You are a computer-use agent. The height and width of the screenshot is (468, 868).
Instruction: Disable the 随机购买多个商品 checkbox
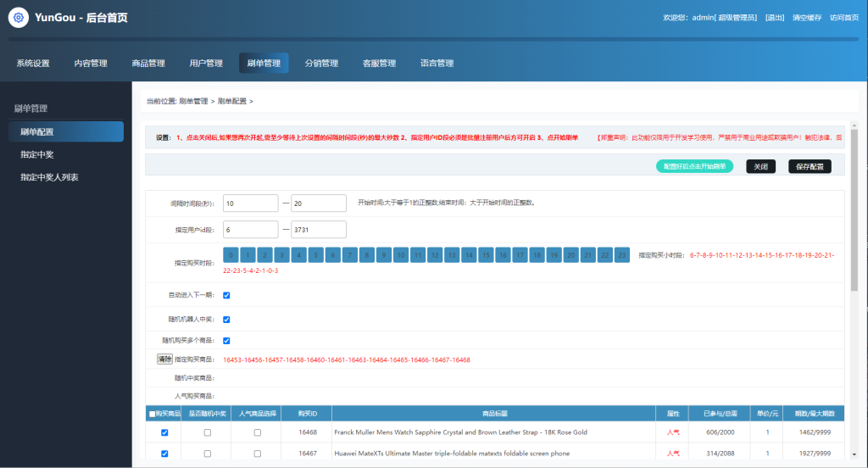[226, 341]
